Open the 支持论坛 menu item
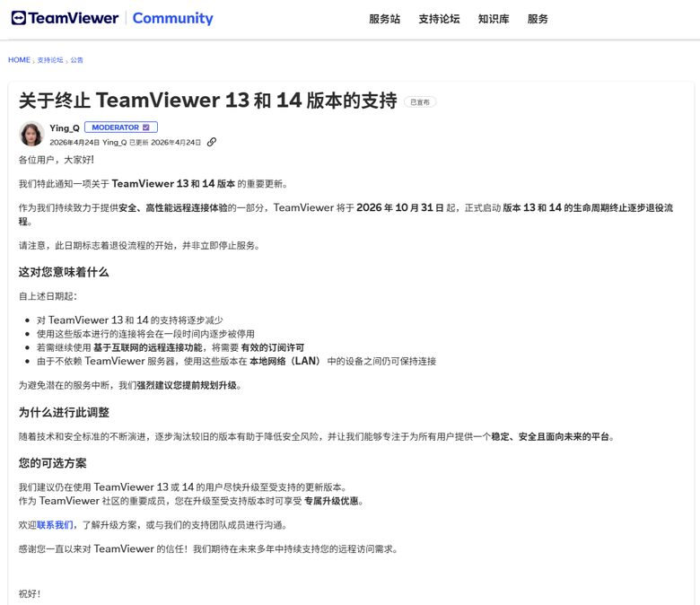 pyautogui.click(x=439, y=19)
